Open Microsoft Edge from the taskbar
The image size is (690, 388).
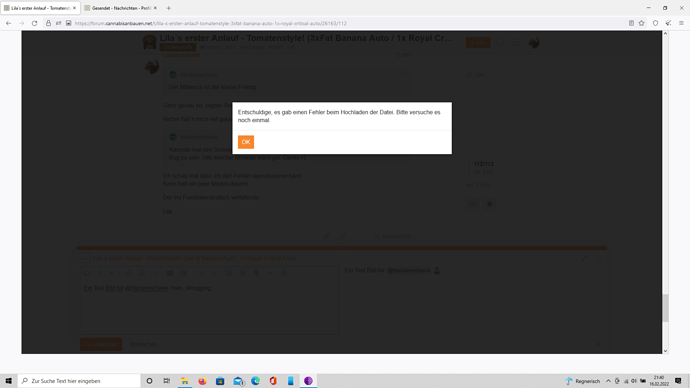[x=256, y=381]
